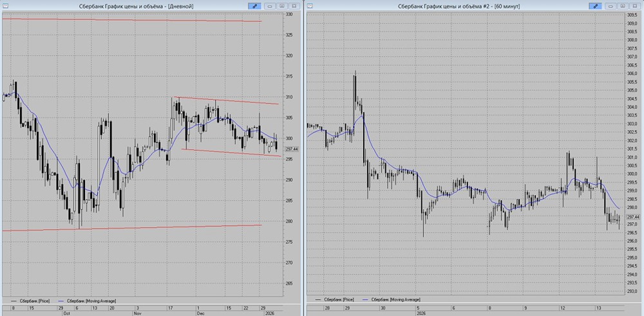Select the bottom red support line near 280 on the daily chart
The width and height of the screenshot is (644, 316).
click(131, 227)
